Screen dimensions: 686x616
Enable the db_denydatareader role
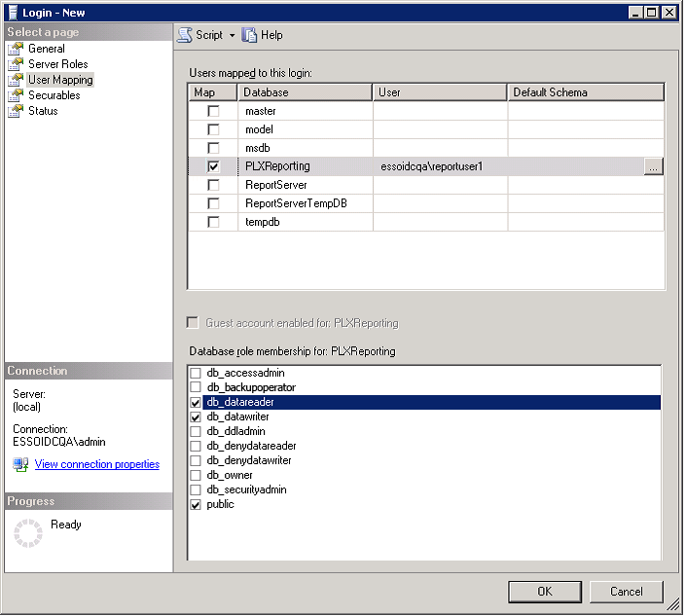pyautogui.click(x=196, y=447)
